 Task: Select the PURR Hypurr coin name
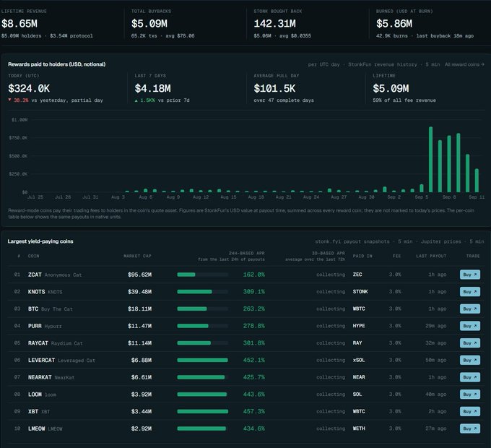tap(45, 326)
